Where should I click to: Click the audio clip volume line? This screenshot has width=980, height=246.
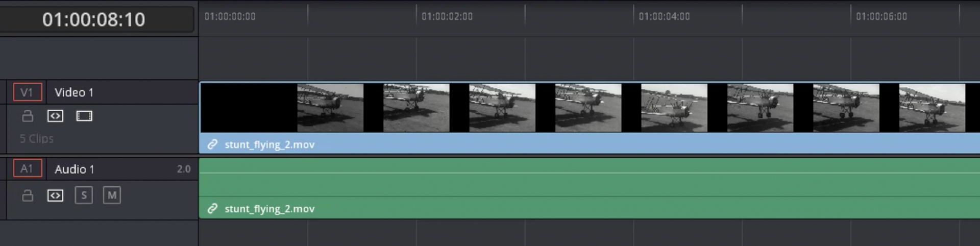tap(590, 173)
